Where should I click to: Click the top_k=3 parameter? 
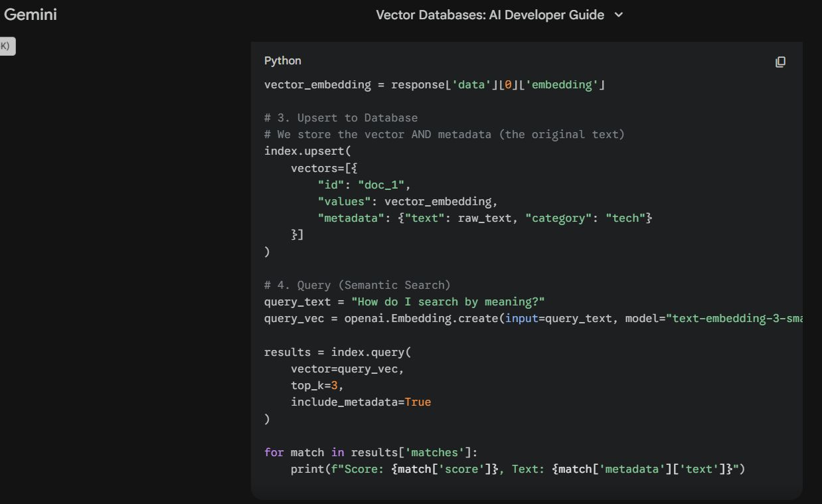point(317,385)
